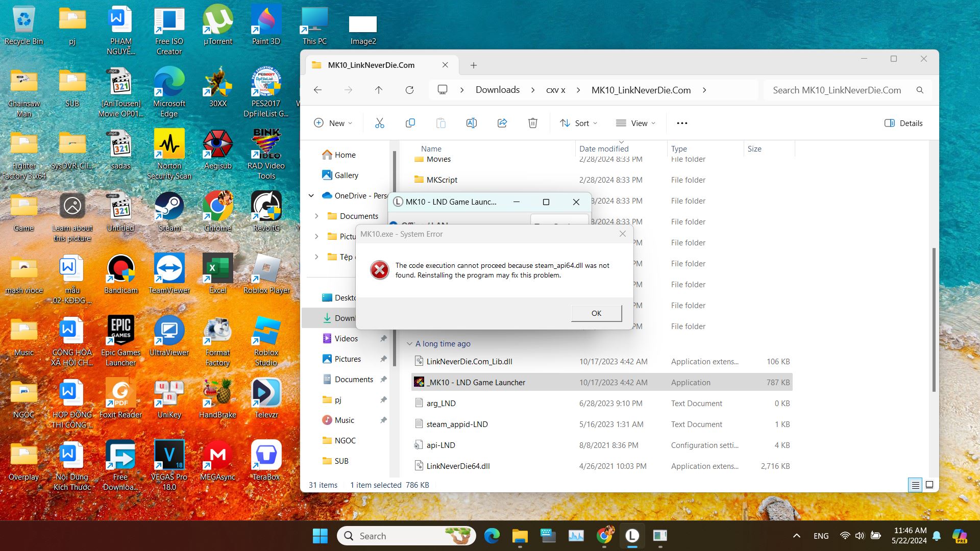Open the View dropdown
Image resolution: width=980 pixels, height=551 pixels.
635,123
